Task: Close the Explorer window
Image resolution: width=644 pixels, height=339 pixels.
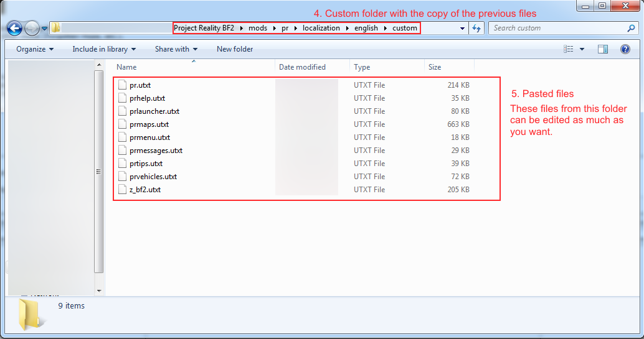Action: tap(625, 6)
